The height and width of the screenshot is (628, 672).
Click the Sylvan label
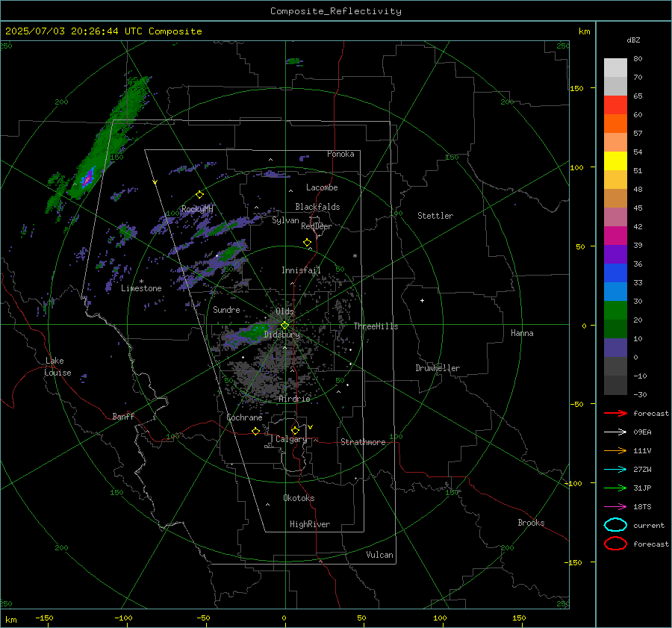click(x=285, y=221)
